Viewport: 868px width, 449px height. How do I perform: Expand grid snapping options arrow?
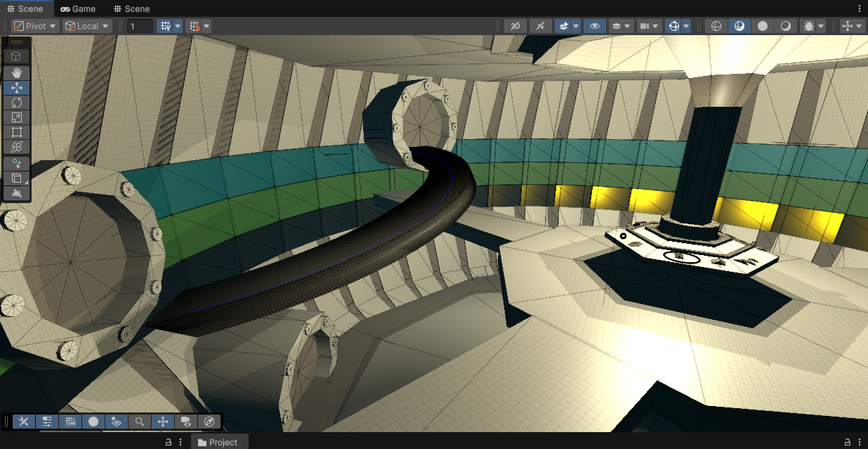click(x=178, y=26)
